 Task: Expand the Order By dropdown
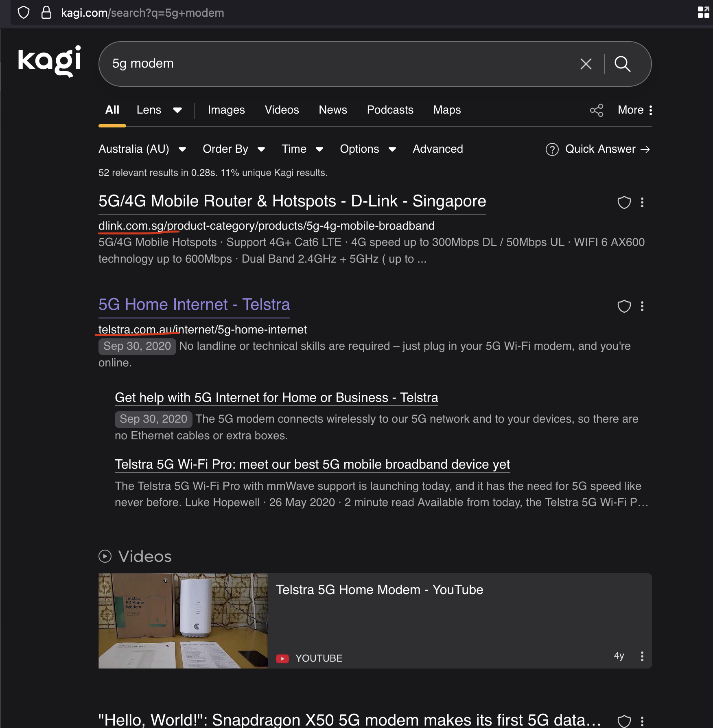click(x=234, y=149)
